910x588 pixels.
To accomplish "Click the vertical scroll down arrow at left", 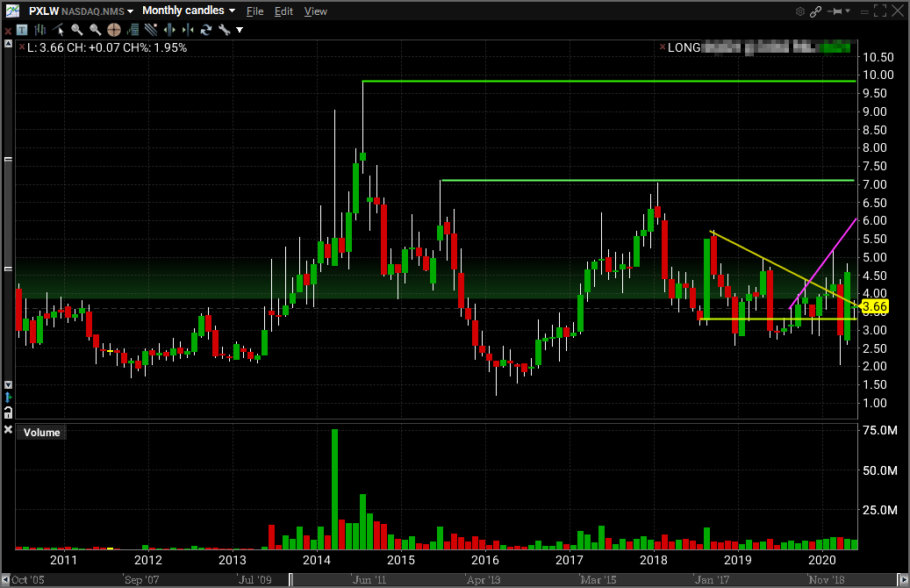I will [x=8, y=385].
